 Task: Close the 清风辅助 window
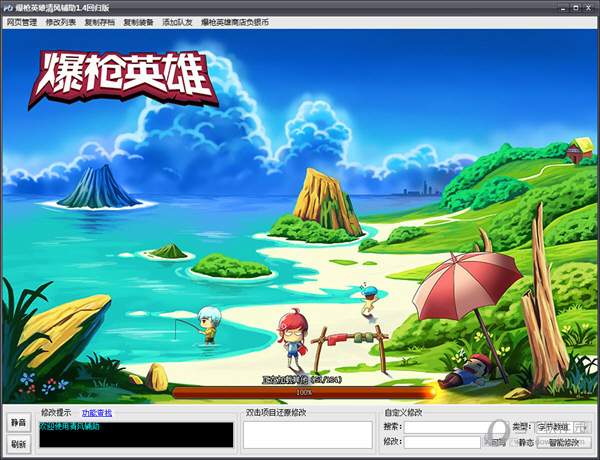[589, 7]
